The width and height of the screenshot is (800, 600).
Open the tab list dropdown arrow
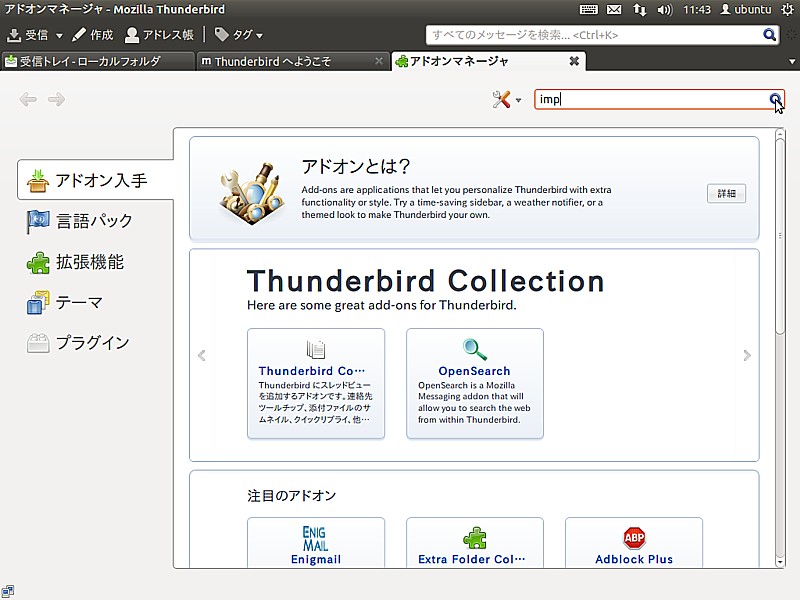[792, 62]
